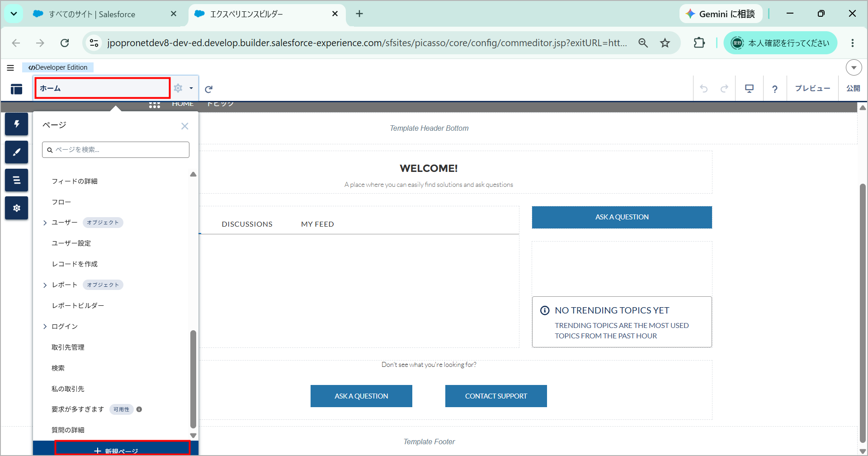Open the builder Settings gear panel
The height and width of the screenshot is (456, 868).
17,208
